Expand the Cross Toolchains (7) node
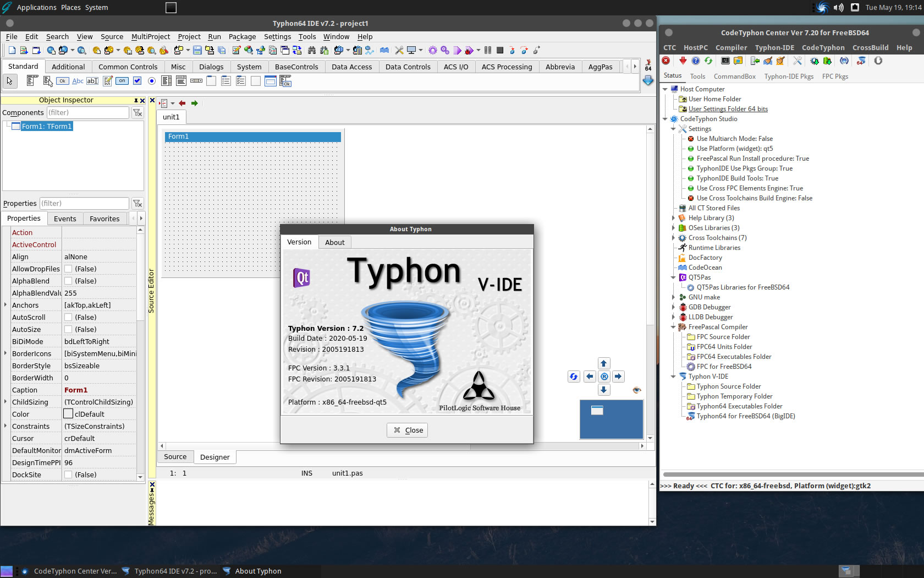This screenshot has width=924, height=578. (x=673, y=237)
